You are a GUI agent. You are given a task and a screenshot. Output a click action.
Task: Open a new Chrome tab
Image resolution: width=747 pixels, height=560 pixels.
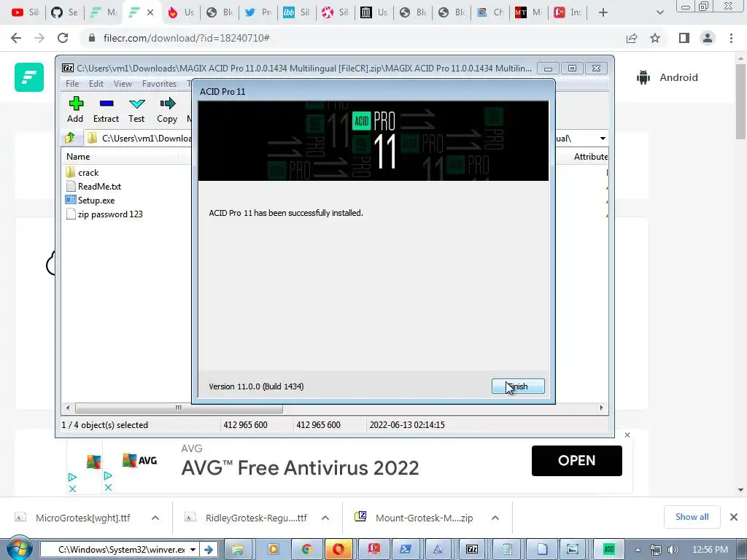(x=603, y=12)
